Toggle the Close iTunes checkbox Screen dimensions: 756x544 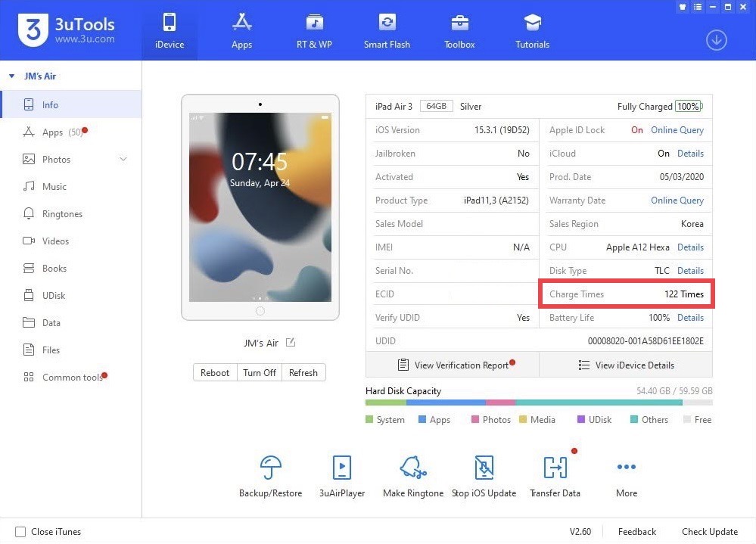20,531
